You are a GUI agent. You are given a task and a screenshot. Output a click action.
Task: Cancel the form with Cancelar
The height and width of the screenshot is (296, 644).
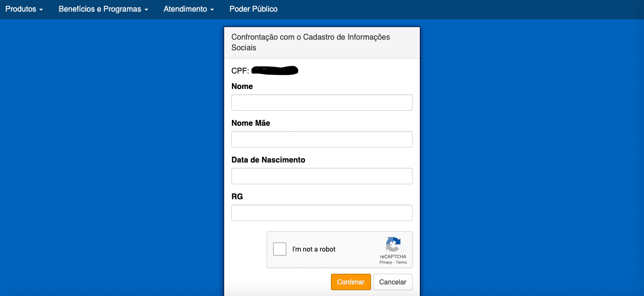[x=392, y=282]
